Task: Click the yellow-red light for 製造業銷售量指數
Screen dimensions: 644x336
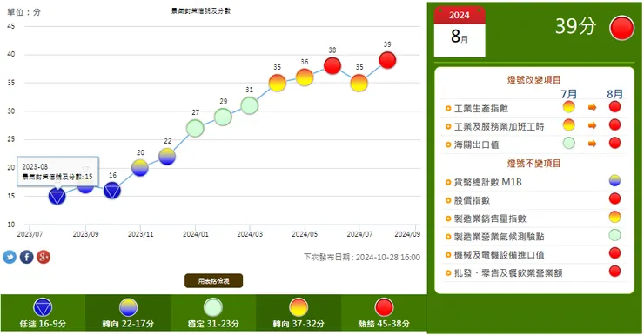Action: coord(614,217)
